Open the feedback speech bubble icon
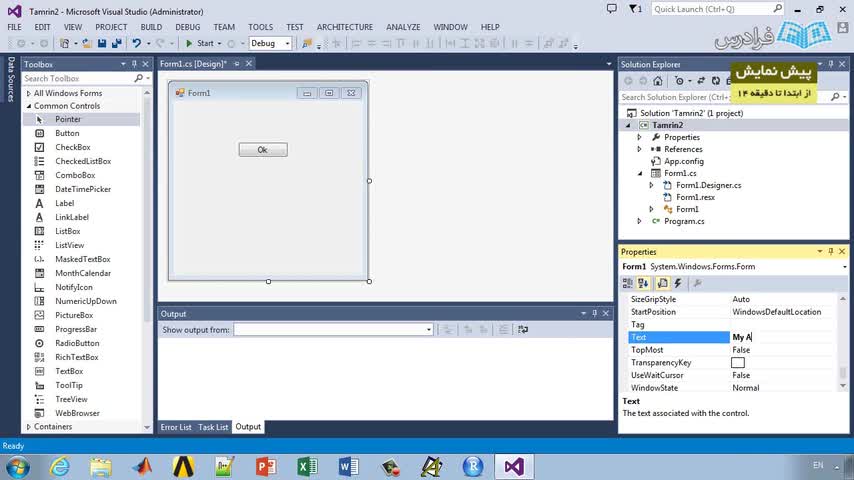854x480 pixels. click(612, 9)
